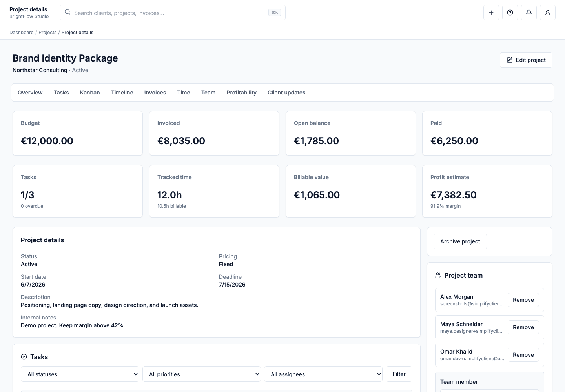
Task: Switch to the Timeline tab
Action: coord(122,93)
